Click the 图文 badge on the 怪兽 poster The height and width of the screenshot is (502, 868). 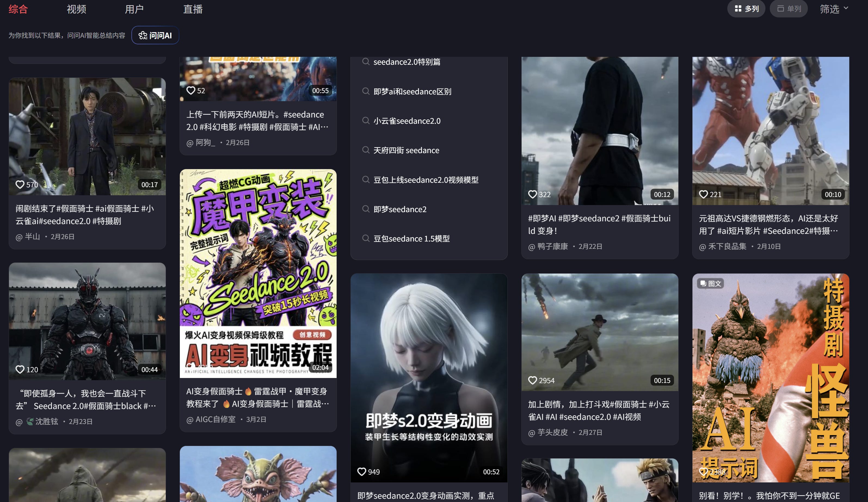coord(710,283)
